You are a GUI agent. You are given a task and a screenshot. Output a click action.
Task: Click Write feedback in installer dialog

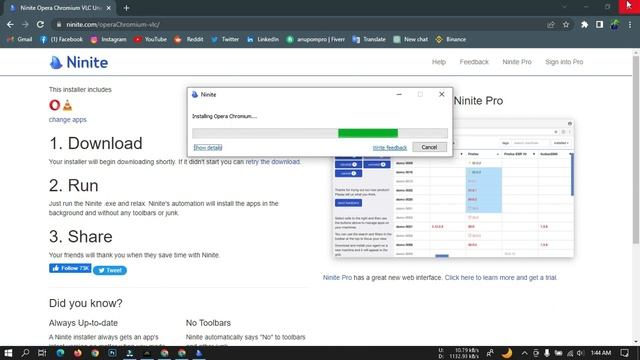(390, 148)
